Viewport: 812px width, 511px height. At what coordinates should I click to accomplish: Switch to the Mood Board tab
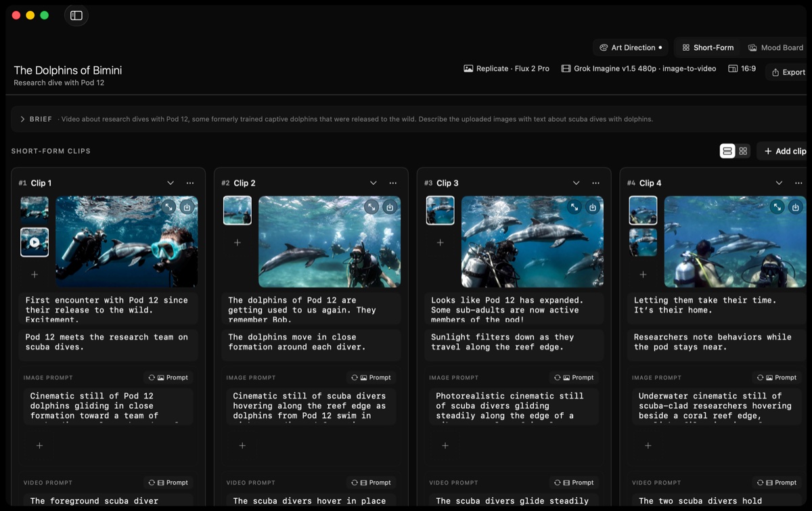[775, 47]
